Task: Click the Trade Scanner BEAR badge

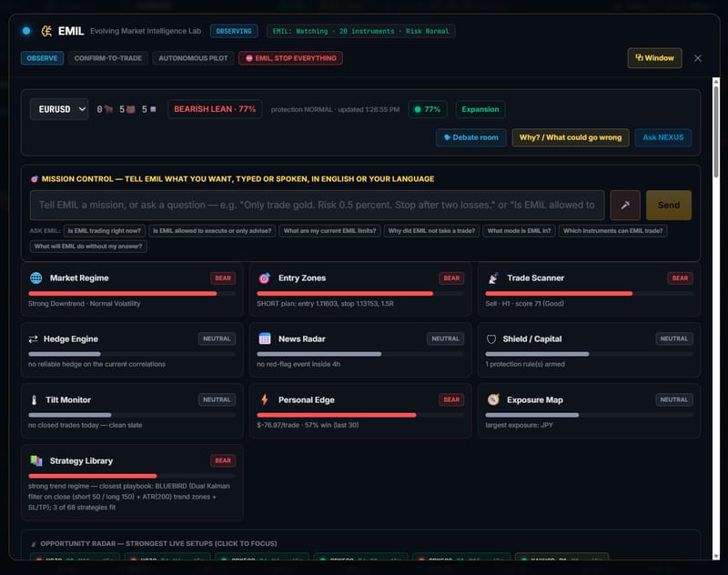Action: click(x=680, y=278)
